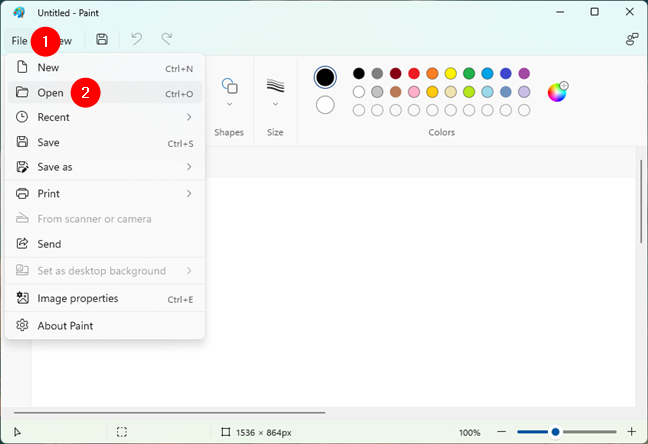Image resolution: width=648 pixels, height=444 pixels.
Task: Open the Shapes tool icon
Action: [230, 86]
